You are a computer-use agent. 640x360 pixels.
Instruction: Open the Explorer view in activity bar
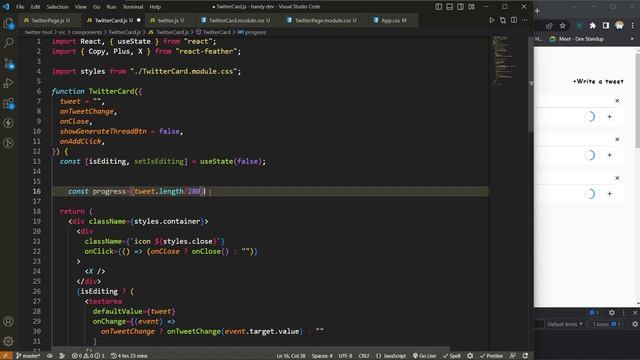click(x=9, y=24)
